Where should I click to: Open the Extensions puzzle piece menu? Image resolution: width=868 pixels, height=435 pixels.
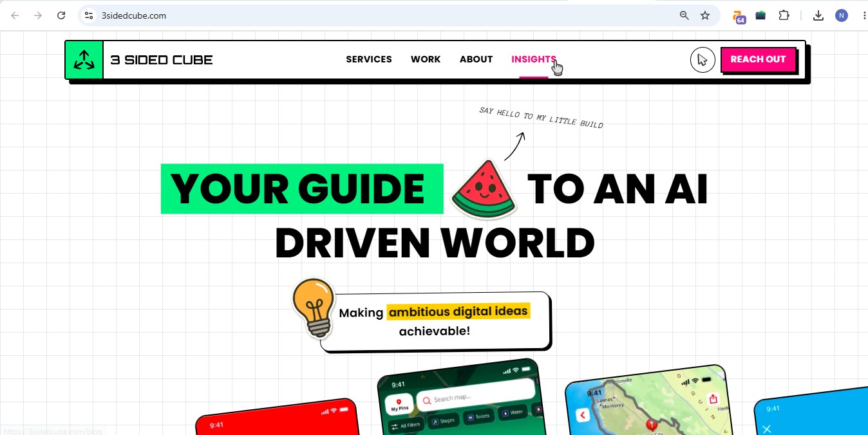coord(784,15)
